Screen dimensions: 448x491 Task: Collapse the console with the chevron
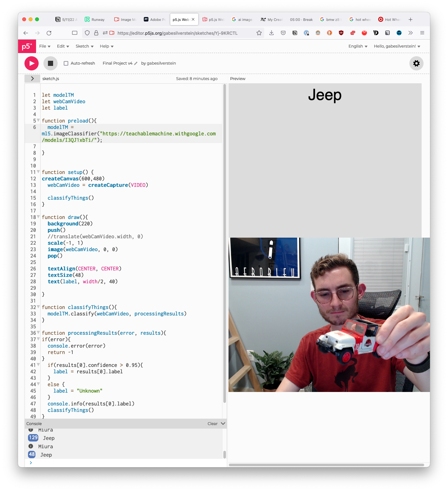click(x=223, y=423)
